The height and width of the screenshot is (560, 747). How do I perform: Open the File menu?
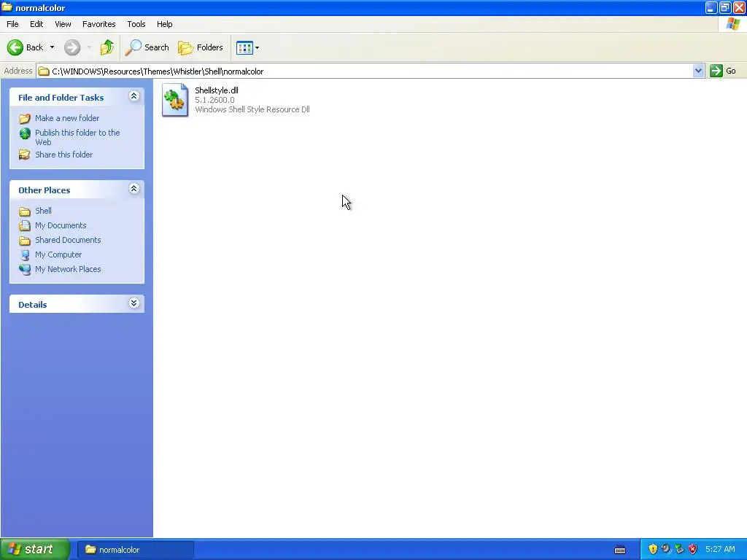(13, 24)
